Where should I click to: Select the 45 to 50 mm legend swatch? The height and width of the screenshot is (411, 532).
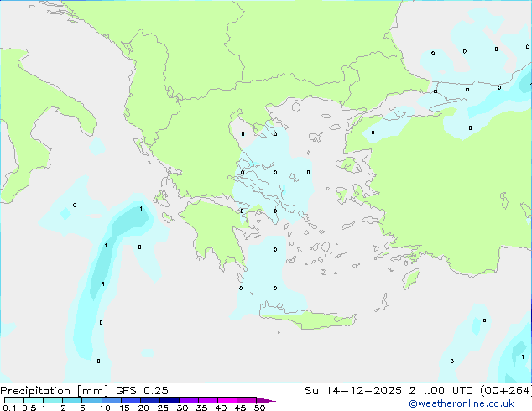(x=247, y=400)
